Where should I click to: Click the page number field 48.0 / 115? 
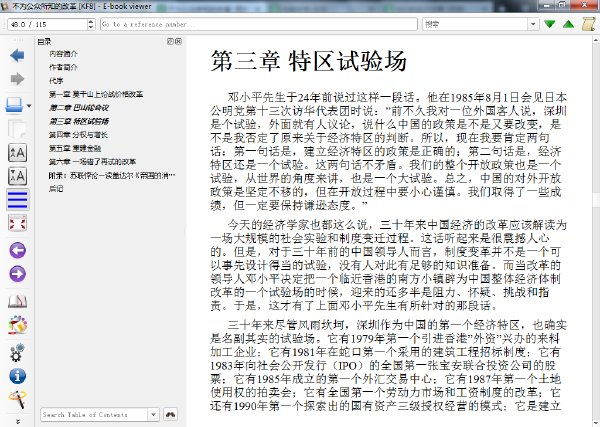click(x=47, y=24)
